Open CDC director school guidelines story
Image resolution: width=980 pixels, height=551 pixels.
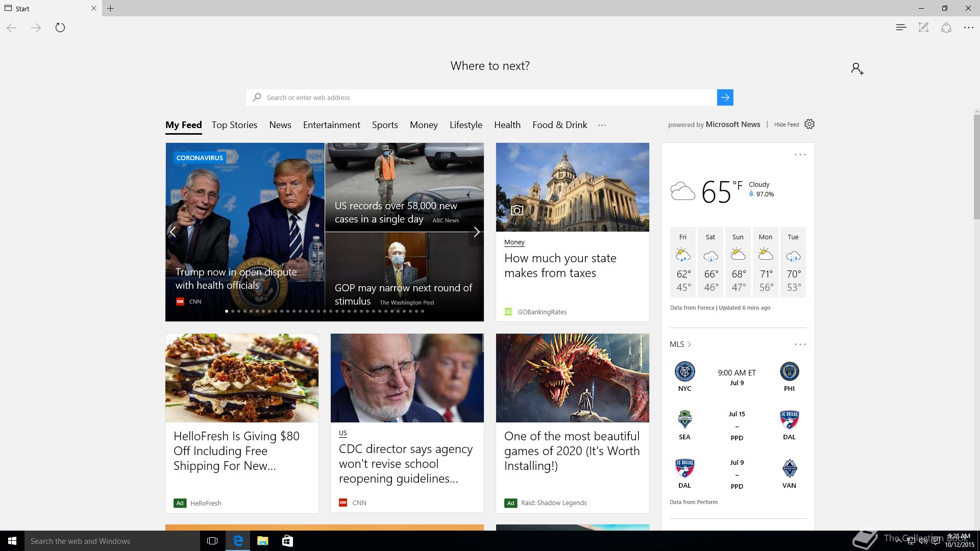pos(406,464)
